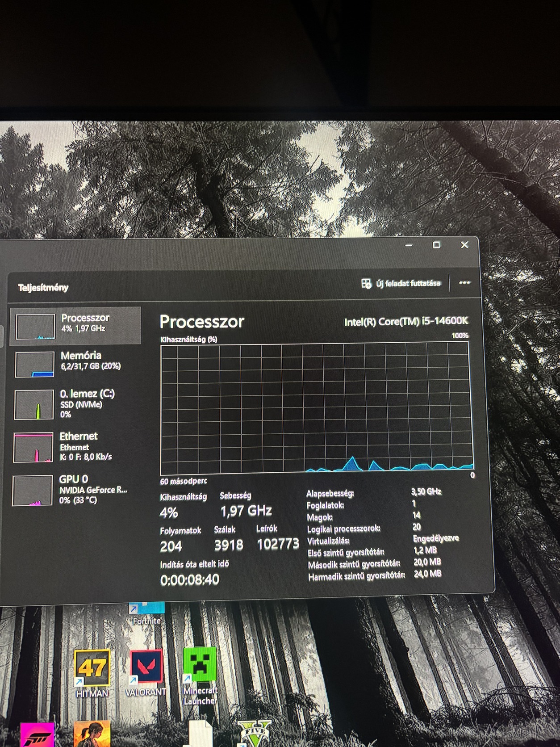Maximize the Task Manager window

[437, 245]
